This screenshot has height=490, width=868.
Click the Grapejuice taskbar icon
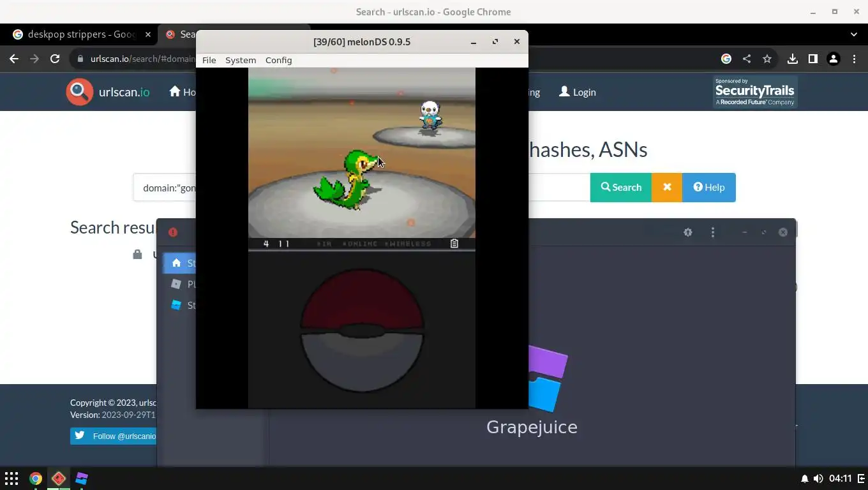tap(82, 478)
